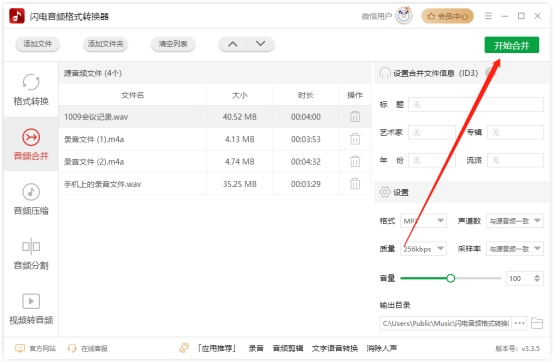Image resolution: width=554 pixels, height=363 pixels.
Task: Select the row 录音文件 (2).m4a
Action: pos(215,162)
